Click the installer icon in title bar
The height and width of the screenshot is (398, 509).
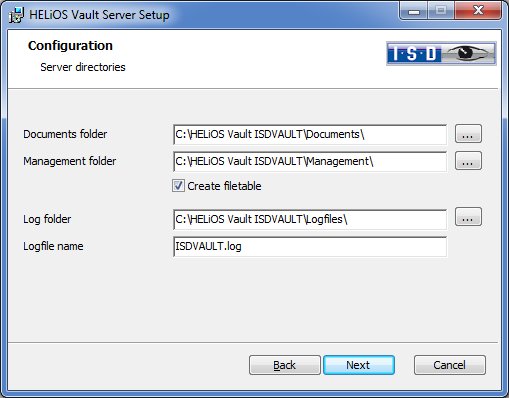point(16,15)
